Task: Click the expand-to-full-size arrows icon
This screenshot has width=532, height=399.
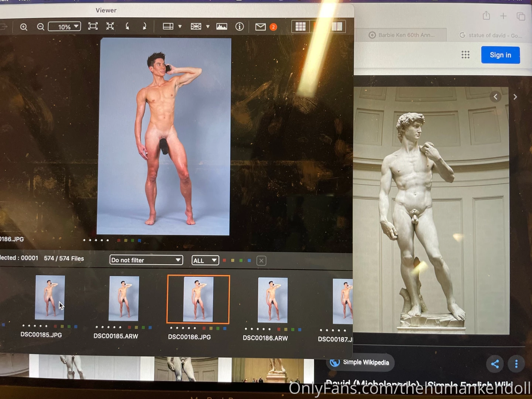Action: 110,26
